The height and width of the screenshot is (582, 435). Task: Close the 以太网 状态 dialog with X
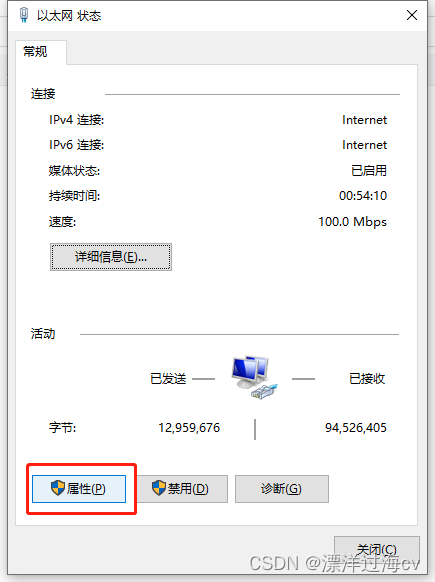click(412, 15)
